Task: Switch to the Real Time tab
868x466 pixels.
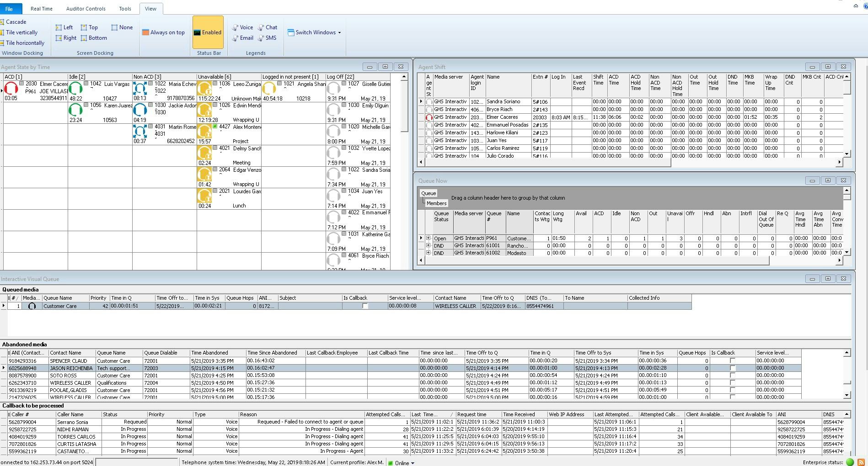Action: [x=41, y=8]
